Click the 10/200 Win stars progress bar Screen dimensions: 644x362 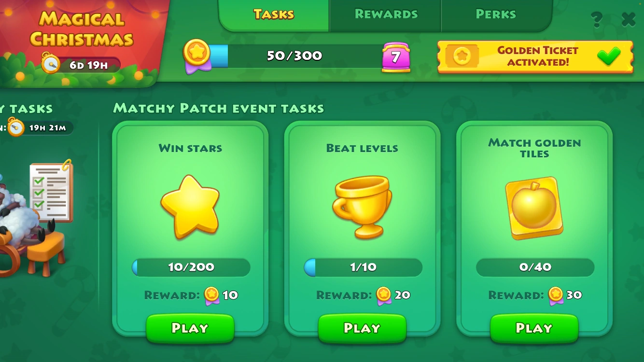click(x=191, y=267)
